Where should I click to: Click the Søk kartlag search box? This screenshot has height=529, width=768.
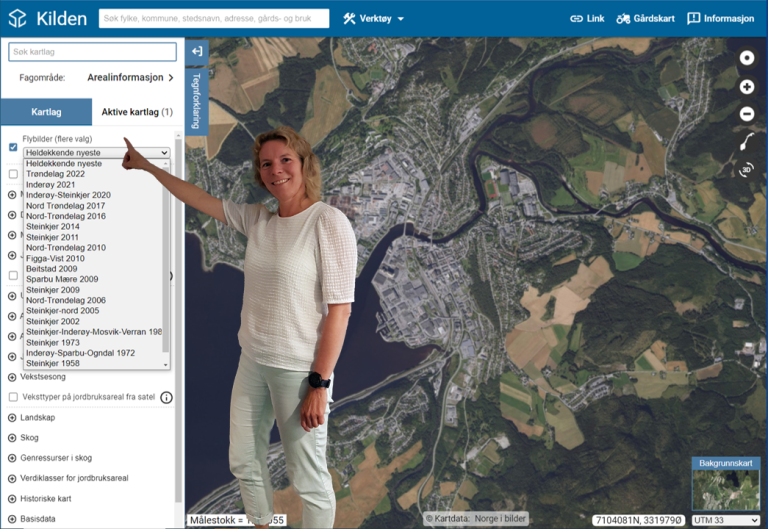pyautogui.click(x=93, y=51)
